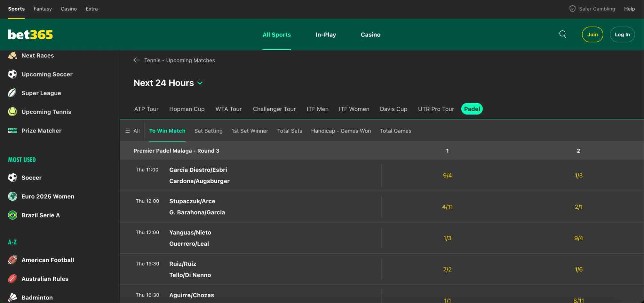Click the Prize Matcher icon
Screen dimensions: 644x303
[x=12, y=131]
